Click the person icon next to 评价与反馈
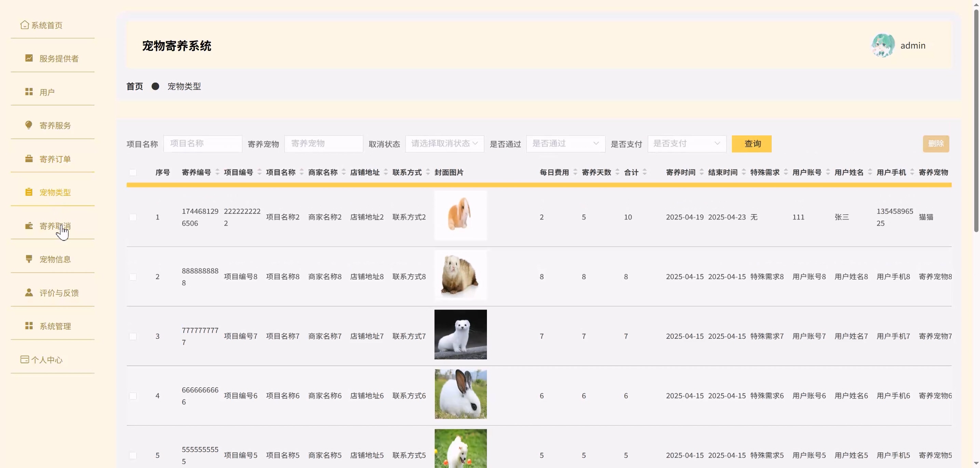 [x=29, y=292]
